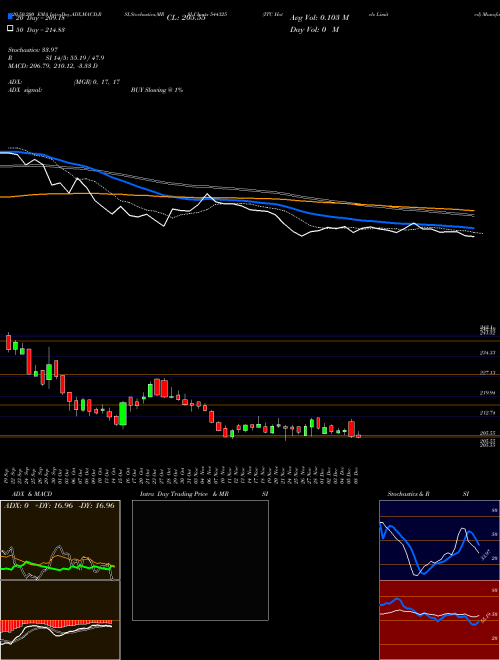The image size is (500, 660).
Task: Click the 'ADX signal:' label
Action: click(x=25, y=90)
